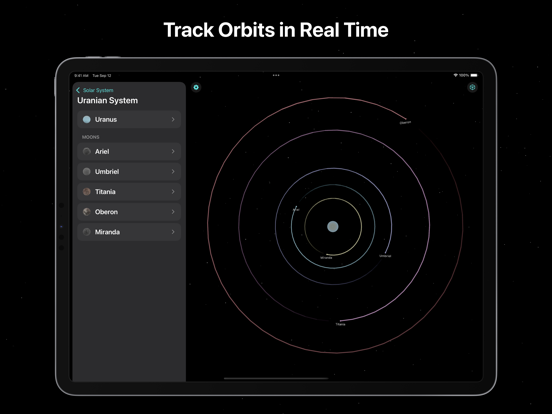
Task: Click the Oberon moon icon in sidebar
Action: point(87,212)
